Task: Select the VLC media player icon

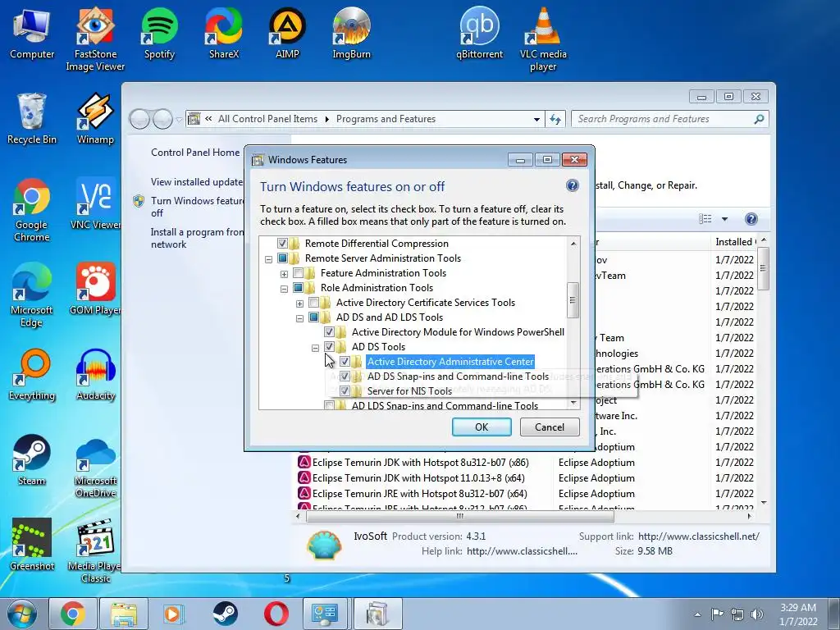Action: point(543,39)
